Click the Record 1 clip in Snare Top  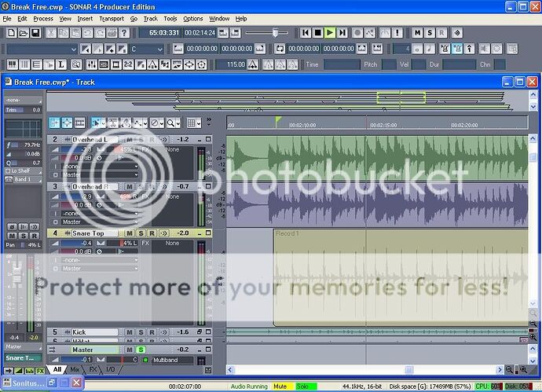click(x=401, y=277)
